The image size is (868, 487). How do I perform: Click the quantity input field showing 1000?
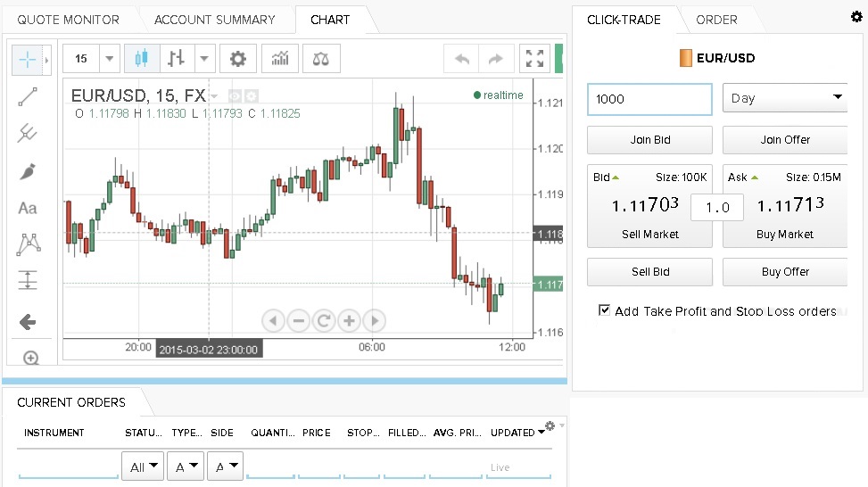tap(649, 99)
